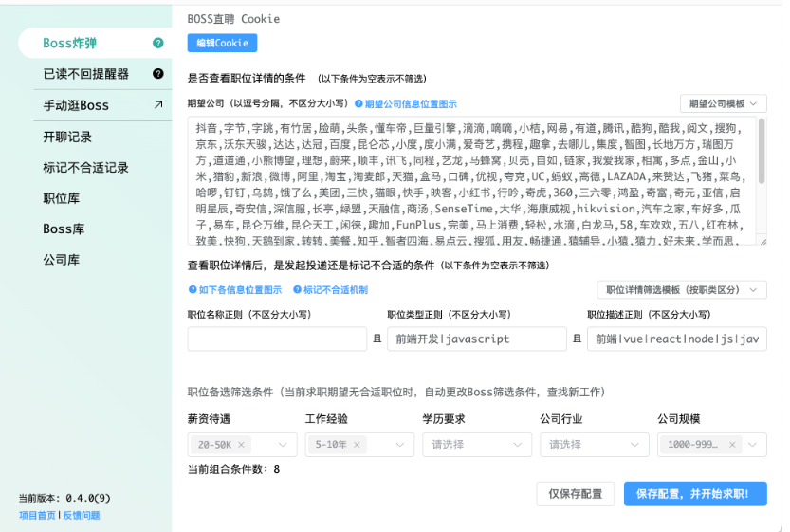Go to 公司库 in sidebar
The image size is (790, 532).
tap(61, 259)
